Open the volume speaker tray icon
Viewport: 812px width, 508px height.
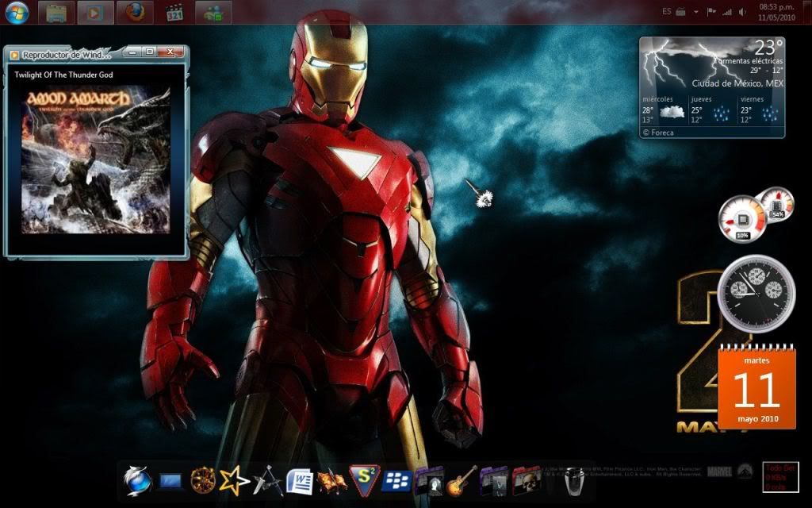(742, 11)
